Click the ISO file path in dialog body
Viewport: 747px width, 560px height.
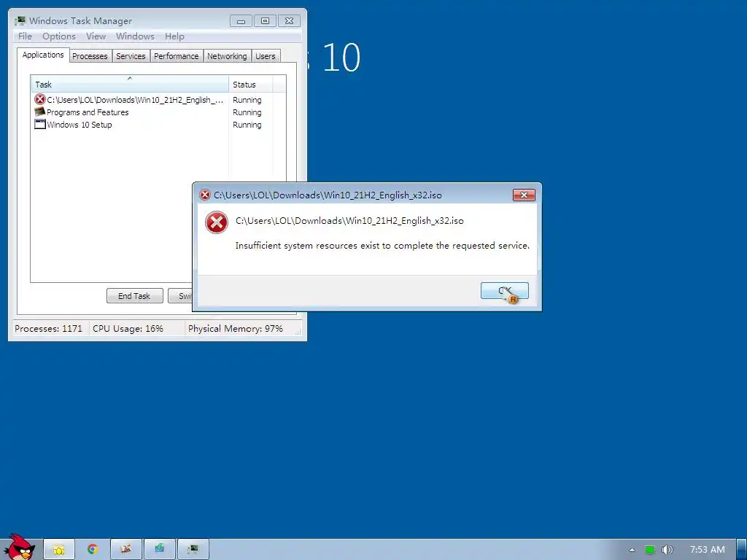[x=349, y=220]
